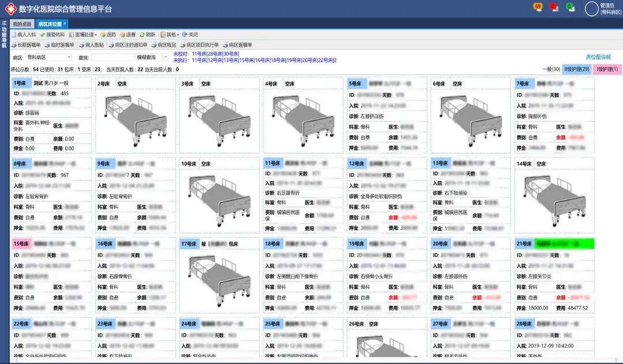Open the red 0 notification icon
Viewport: 623px width, 364px height.
tap(554, 7)
